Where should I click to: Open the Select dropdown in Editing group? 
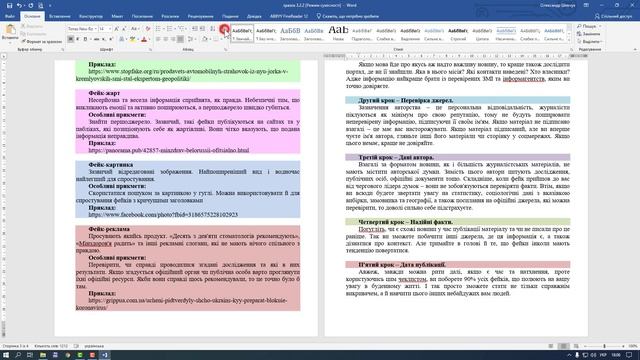[x=589, y=42]
